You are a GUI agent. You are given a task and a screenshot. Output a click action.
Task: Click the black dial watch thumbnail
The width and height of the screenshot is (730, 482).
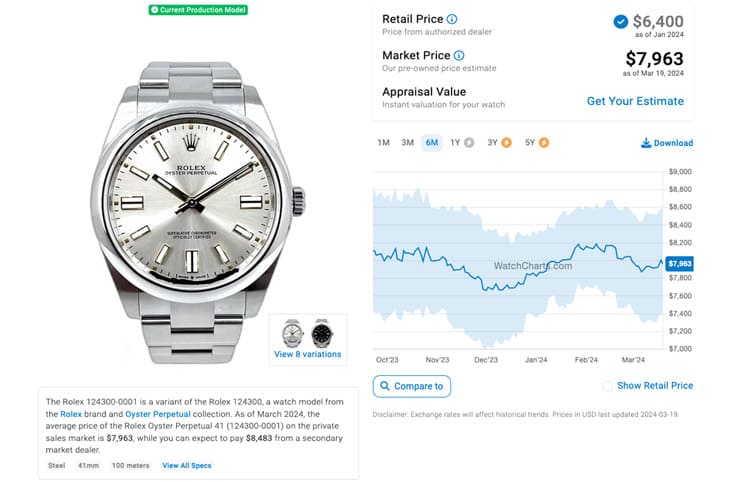[322, 333]
